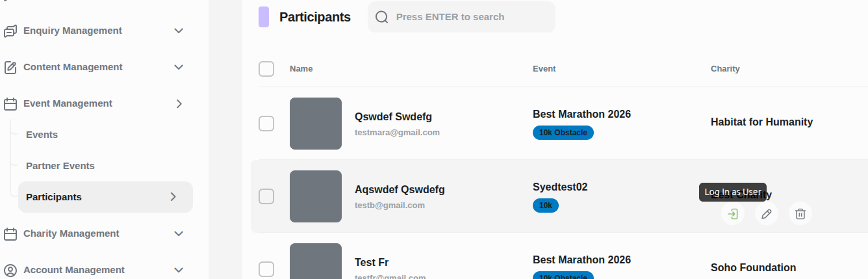This screenshot has width=868, height=279.
Task: Open the Events submenu item
Action: (42, 135)
